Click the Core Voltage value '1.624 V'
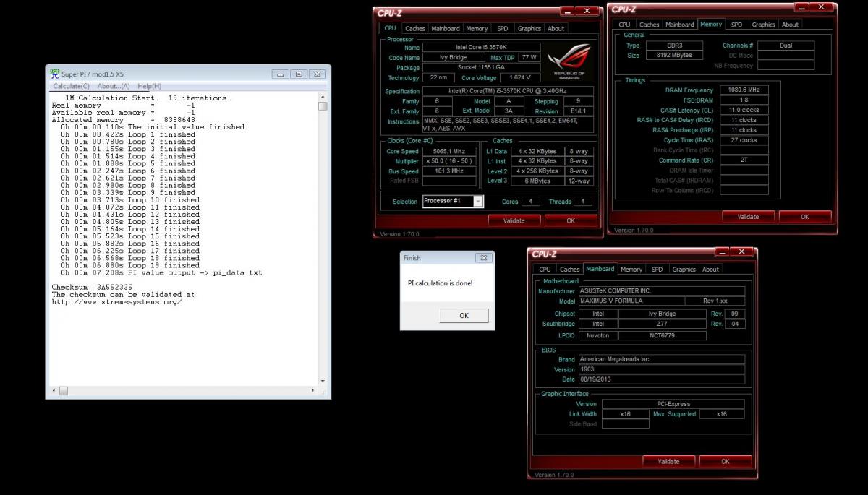Image resolution: width=868 pixels, height=495 pixels. click(519, 78)
